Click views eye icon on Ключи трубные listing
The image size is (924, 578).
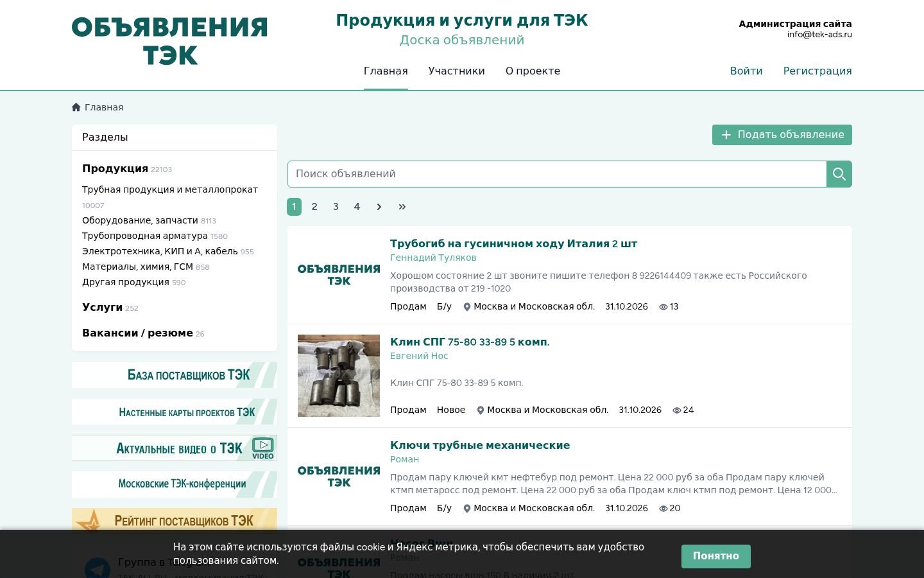coord(663,509)
